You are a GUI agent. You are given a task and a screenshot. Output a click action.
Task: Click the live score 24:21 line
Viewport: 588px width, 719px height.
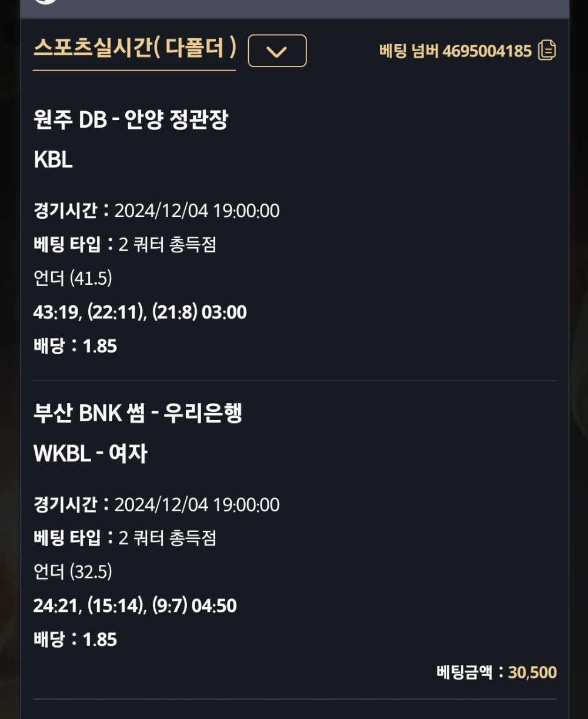click(135, 605)
